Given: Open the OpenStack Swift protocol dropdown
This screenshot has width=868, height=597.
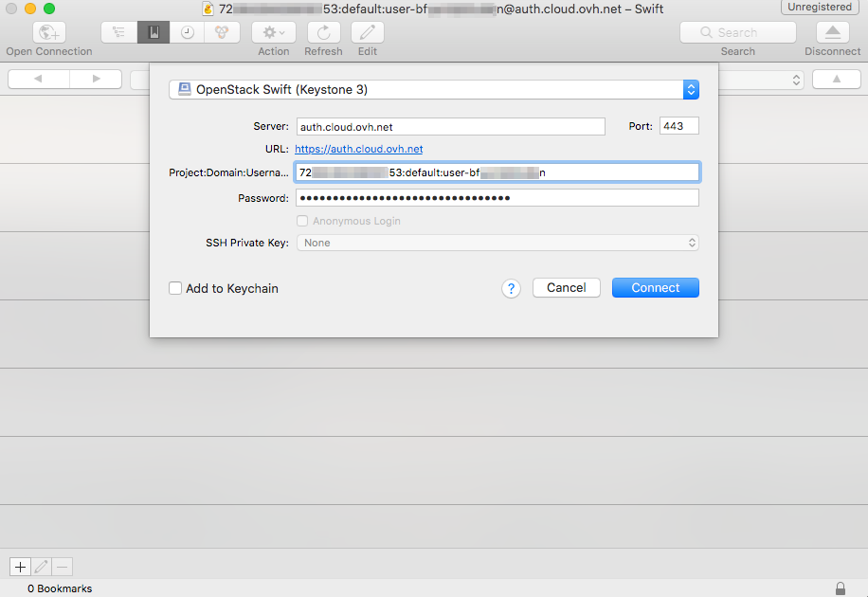Looking at the screenshot, I should [x=434, y=90].
